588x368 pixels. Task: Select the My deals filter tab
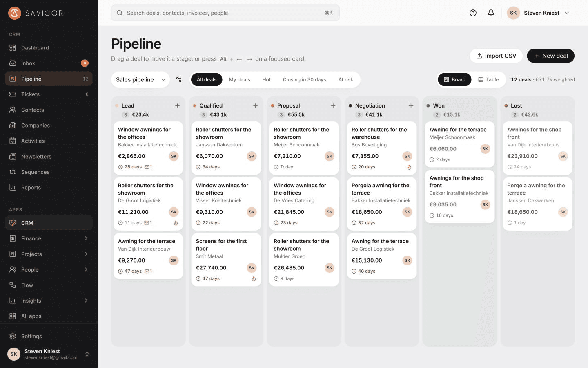[239, 79]
